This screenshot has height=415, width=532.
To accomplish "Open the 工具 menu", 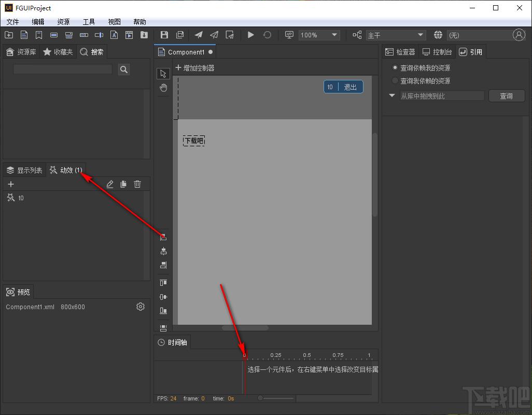I will [89, 22].
